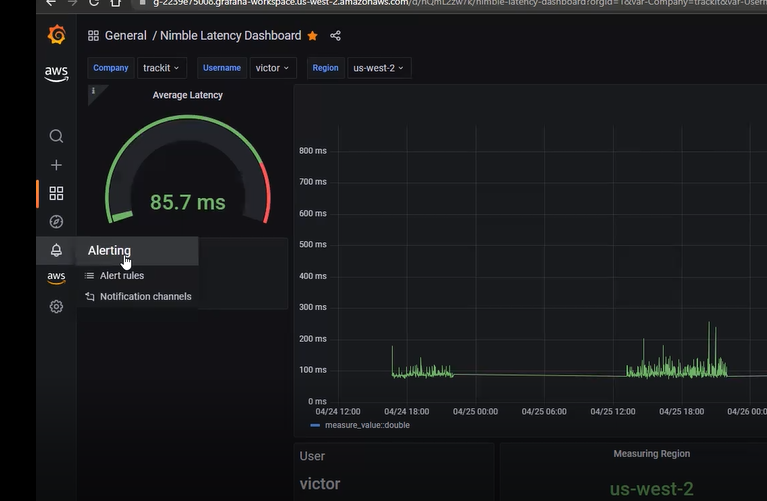This screenshot has height=501, width=767.
Task: Open the Explore compass icon
Action: (56, 222)
